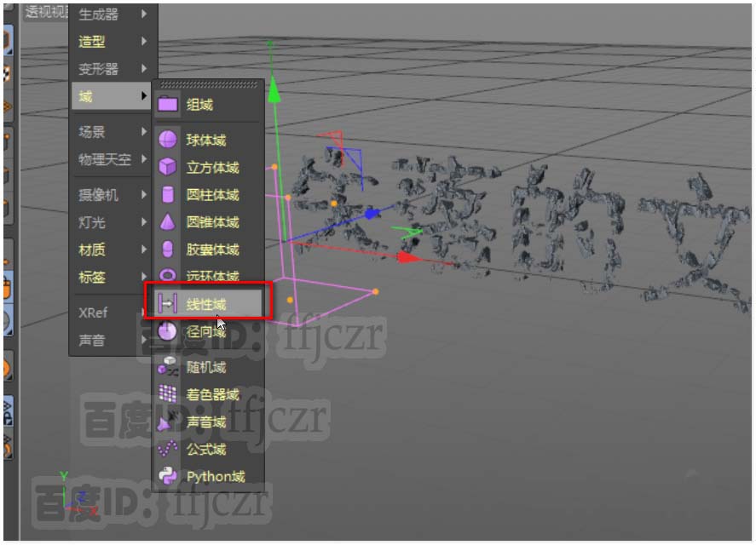Screen dimensions: 756x545
Task: Select 公式域 formula field entry
Action: point(208,449)
